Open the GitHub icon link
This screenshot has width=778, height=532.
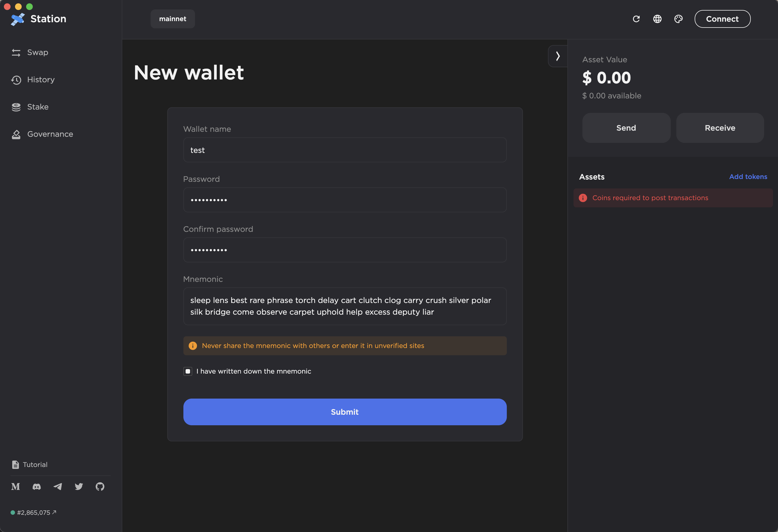(x=100, y=486)
